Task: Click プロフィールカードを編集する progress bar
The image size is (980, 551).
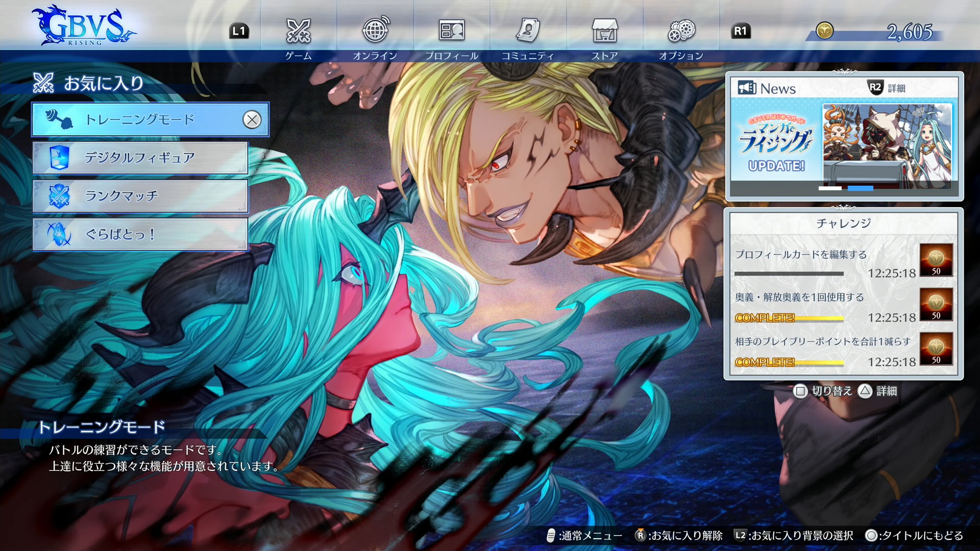Action: pyautogui.click(x=789, y=274)
